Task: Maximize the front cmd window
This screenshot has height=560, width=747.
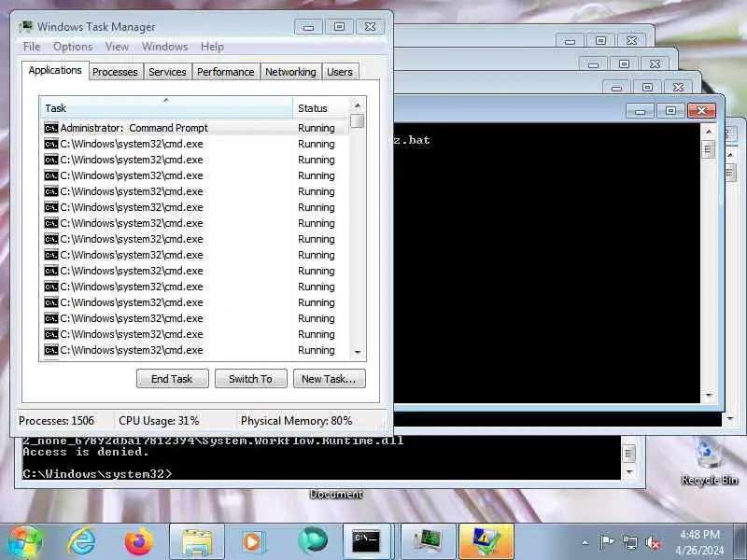Action: [x=670, y=111]
